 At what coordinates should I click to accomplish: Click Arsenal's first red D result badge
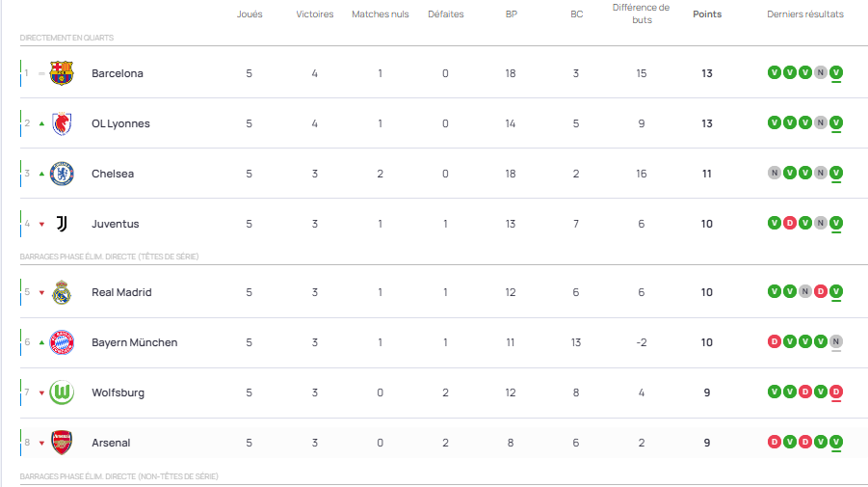774,442
